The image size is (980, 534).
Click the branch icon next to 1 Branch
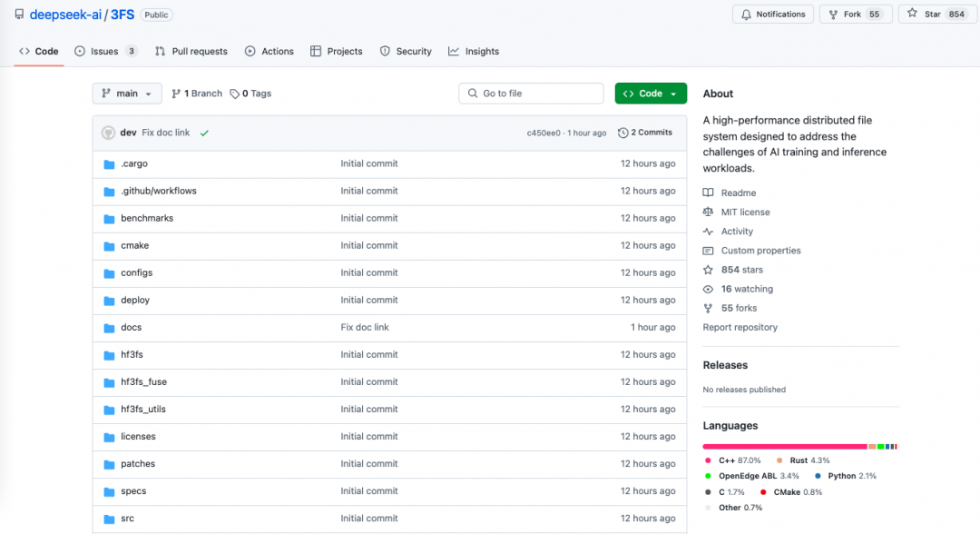(x=176, y=94)
